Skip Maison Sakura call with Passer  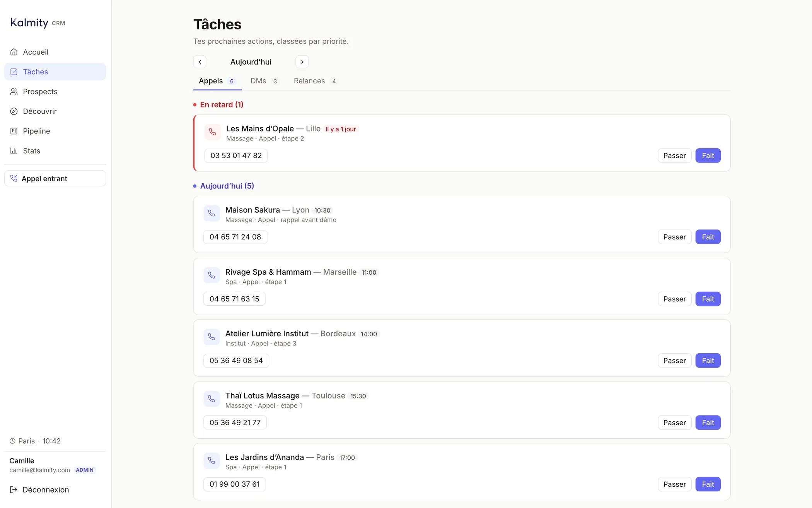[674, 237]
